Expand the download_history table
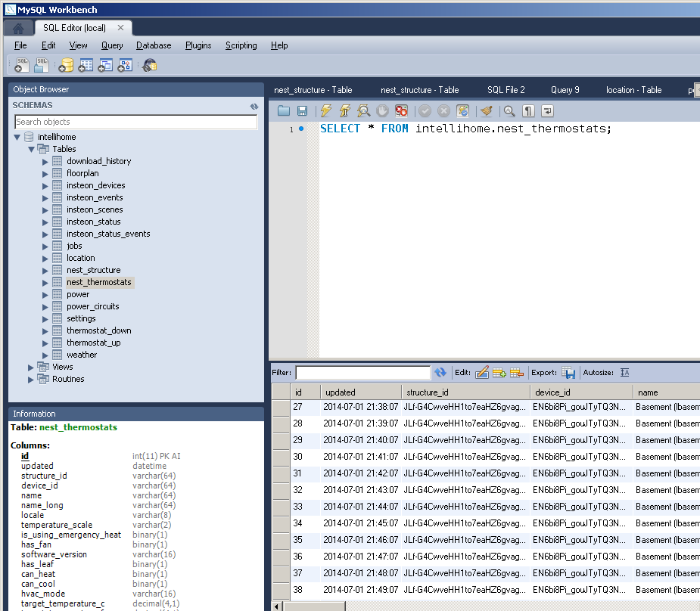This screenshot has height=611, width=700. [45, 162]
